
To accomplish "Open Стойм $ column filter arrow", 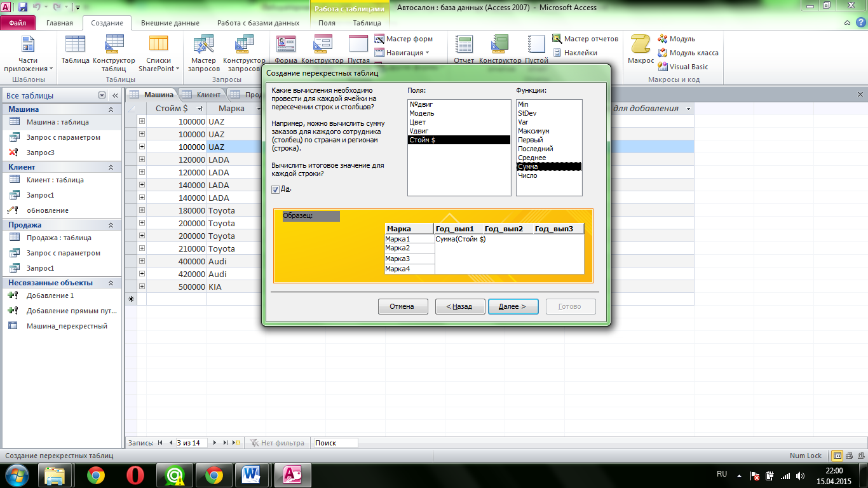I will [200, 109].
